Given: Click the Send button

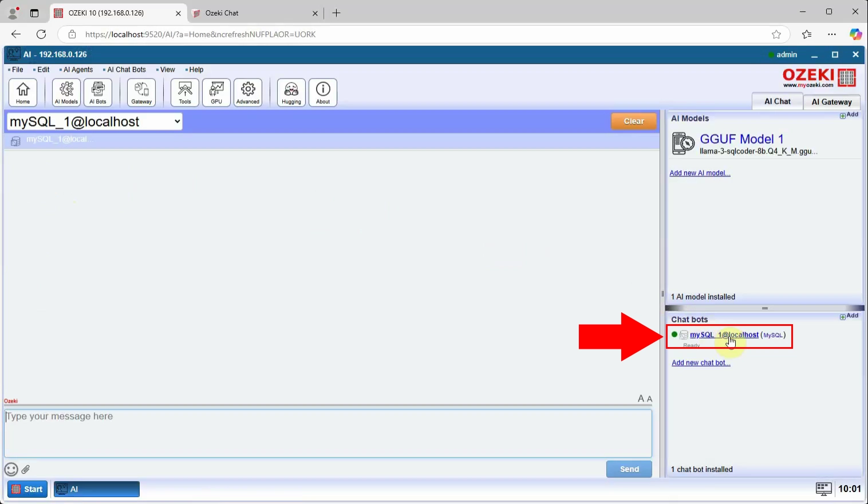Looking at the screenshot, I should tap(629, 469).
